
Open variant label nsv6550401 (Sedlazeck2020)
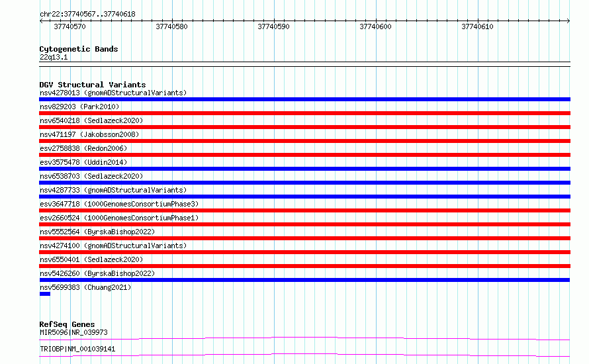tap(91, 259)
